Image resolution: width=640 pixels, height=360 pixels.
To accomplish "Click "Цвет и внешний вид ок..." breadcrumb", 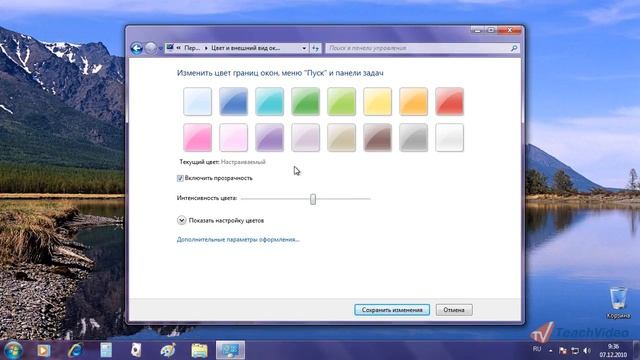I will coord(245,48).
